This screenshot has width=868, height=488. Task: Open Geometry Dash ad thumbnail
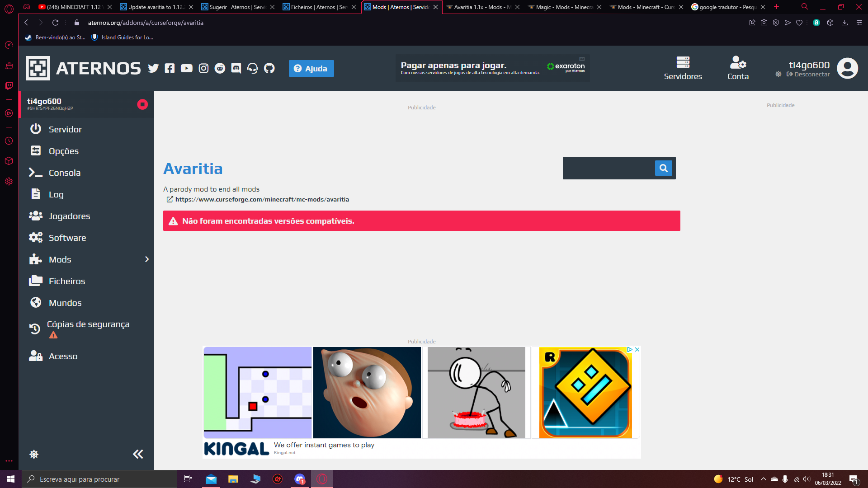click(586, 392)
